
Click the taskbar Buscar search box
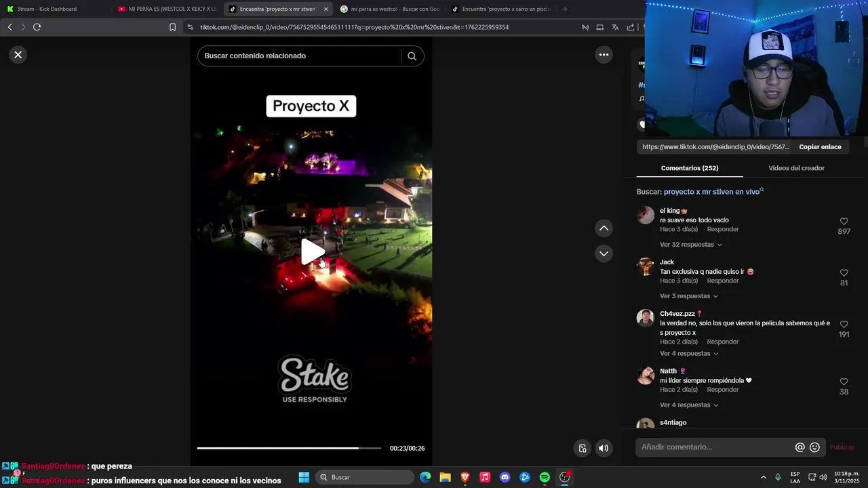(x=365, y=477)
